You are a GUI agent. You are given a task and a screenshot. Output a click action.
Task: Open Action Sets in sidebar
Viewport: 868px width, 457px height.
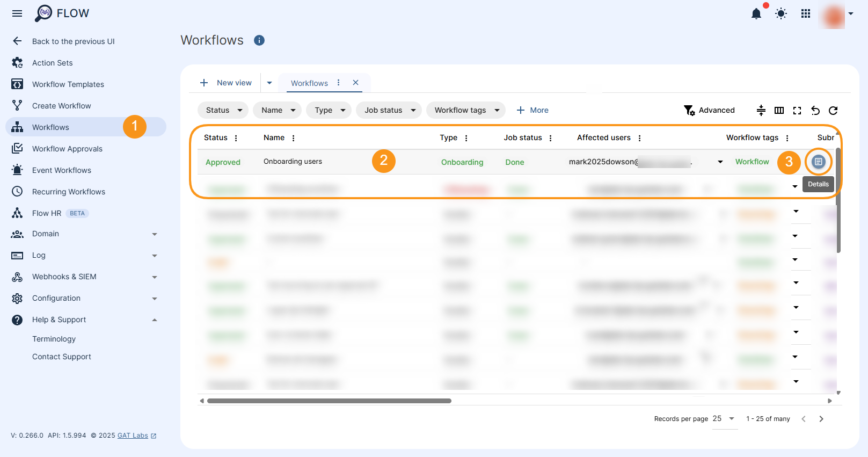coord(52,63)
